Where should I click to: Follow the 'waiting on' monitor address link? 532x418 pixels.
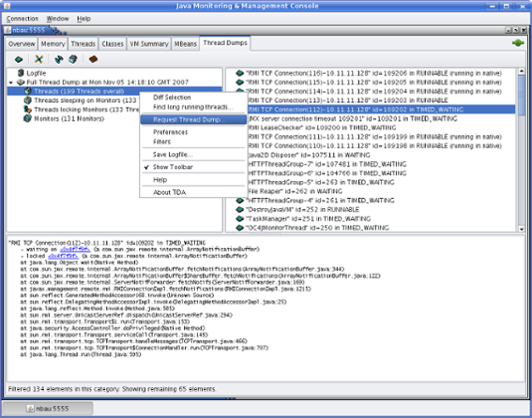coord(75,250)
